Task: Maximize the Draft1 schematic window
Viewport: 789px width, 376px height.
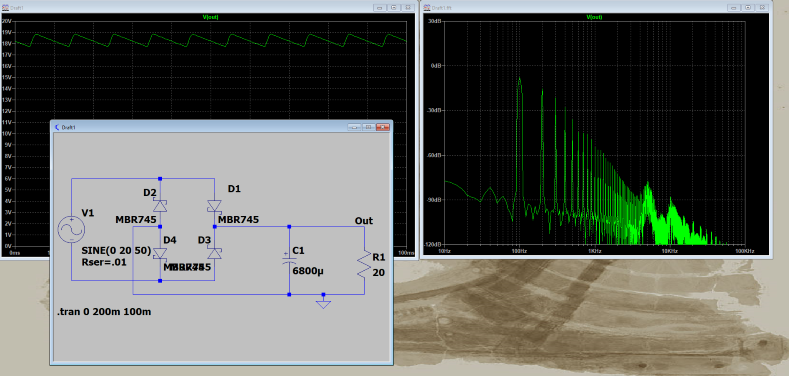Action: coord(368,127)
